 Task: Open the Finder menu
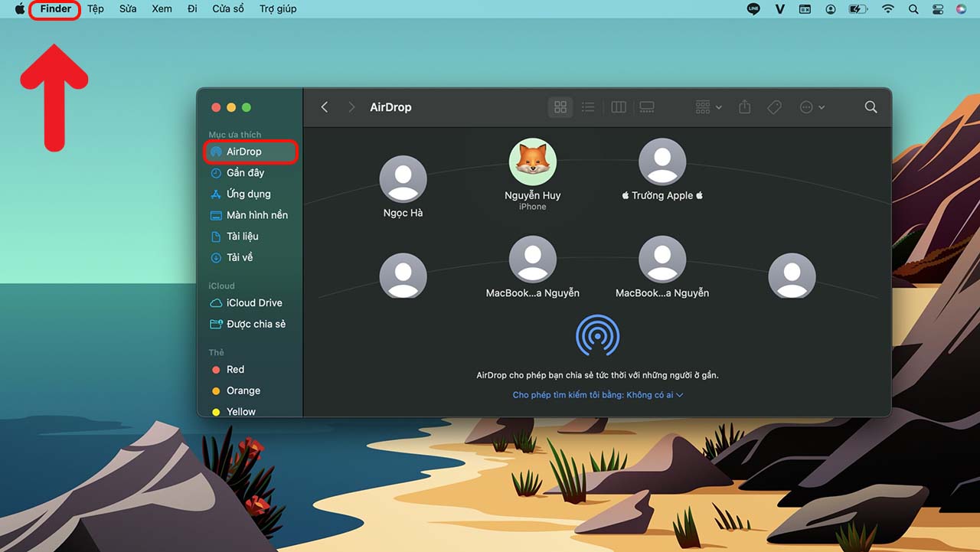point(56,9)
